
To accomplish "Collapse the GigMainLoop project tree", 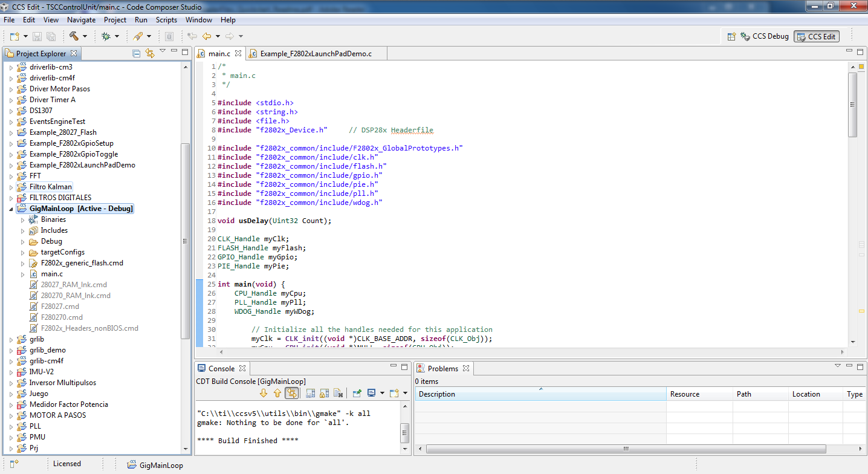I will (x=11, y=209).
